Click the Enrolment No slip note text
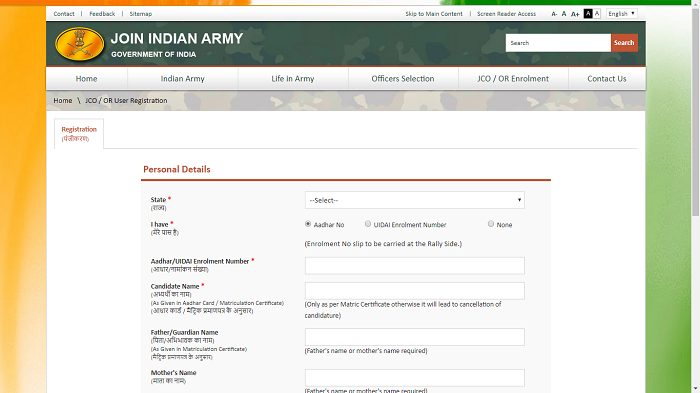Image resolution: width=700 pixels, height=393 pixels. (x=383, y=244)
